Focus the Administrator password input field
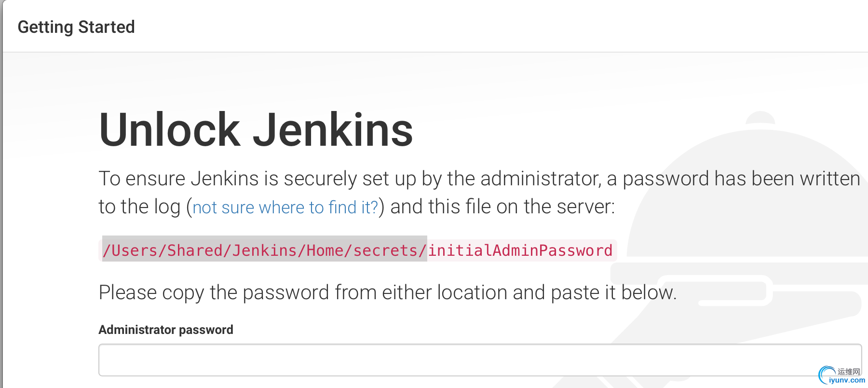 479,360
